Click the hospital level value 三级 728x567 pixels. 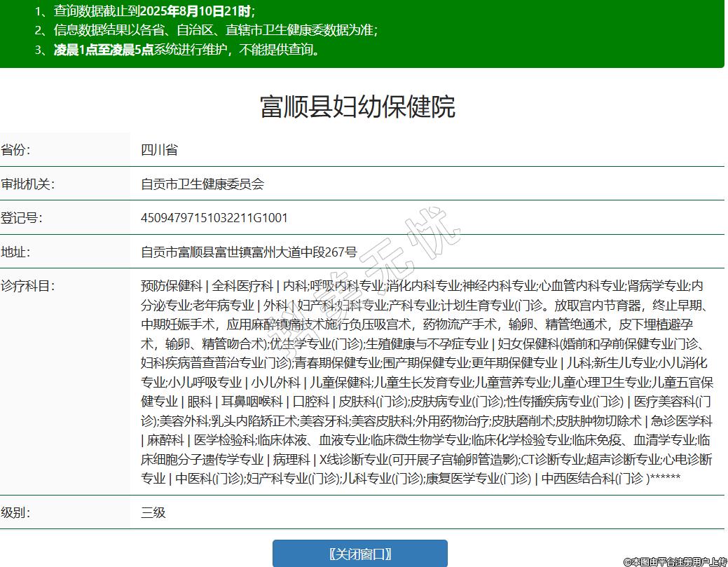click(x=153, y=512)
